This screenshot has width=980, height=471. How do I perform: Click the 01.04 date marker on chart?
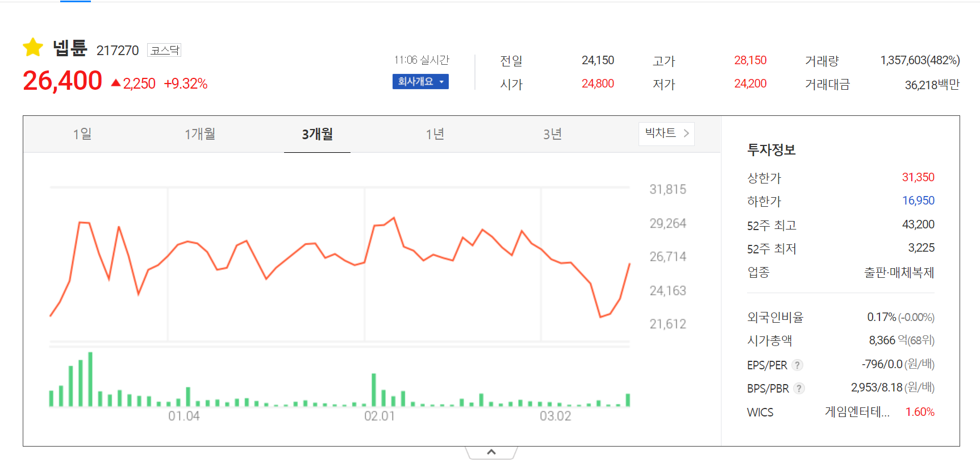pos(184,416)
